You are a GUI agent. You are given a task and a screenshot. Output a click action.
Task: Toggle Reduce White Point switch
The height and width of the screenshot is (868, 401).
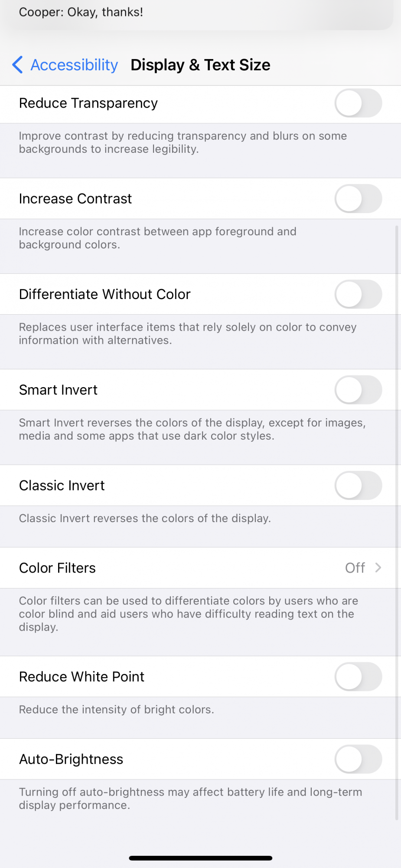coord(358,677)
